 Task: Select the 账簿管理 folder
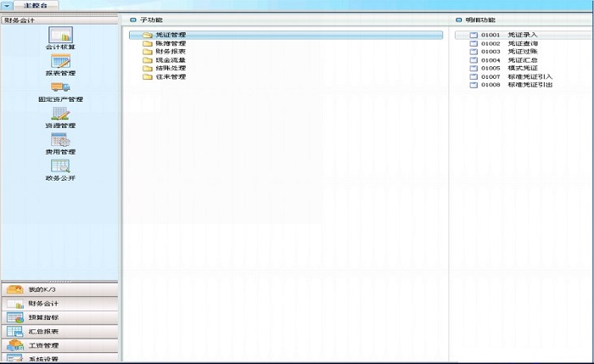(x=164, y=43)
